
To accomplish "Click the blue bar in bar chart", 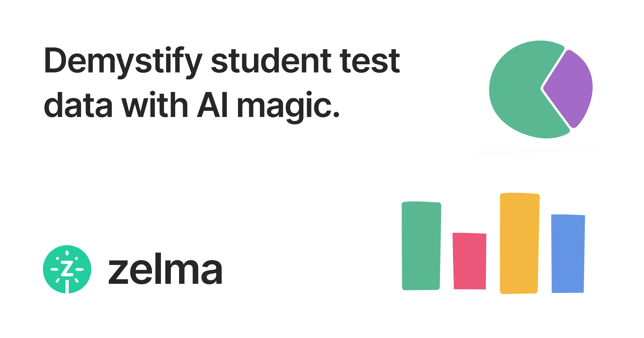I will click(568, 254).
